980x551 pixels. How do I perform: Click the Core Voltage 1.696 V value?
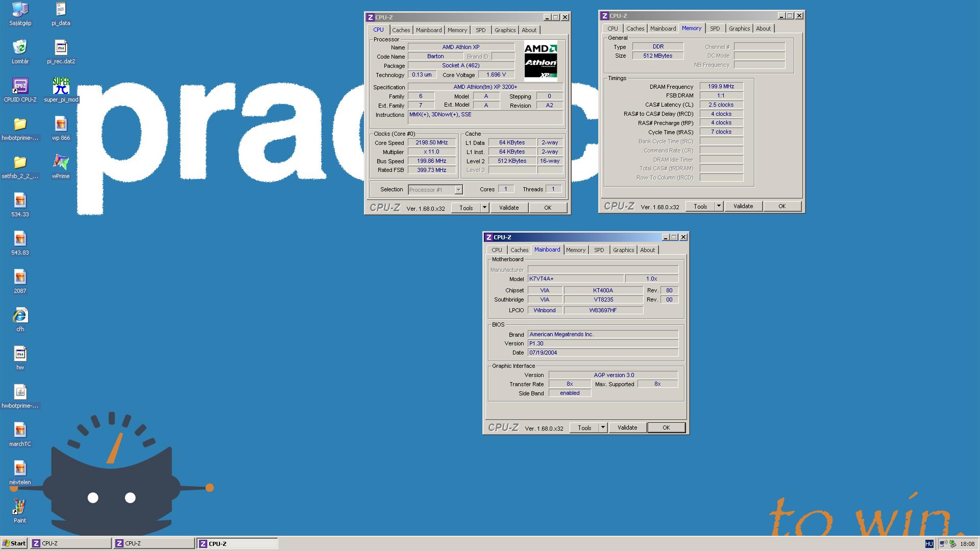496,74
